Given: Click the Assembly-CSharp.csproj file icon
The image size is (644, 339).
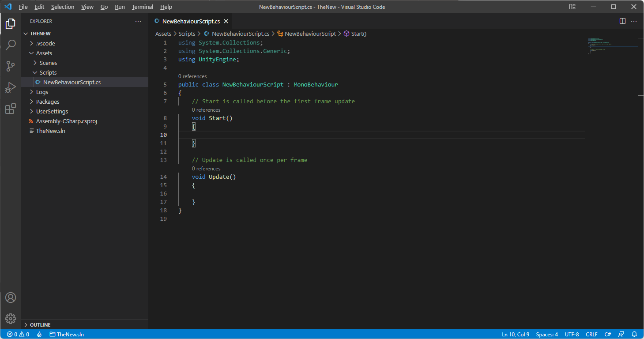Looking at the screenshot, I should (x=31, y=121).
